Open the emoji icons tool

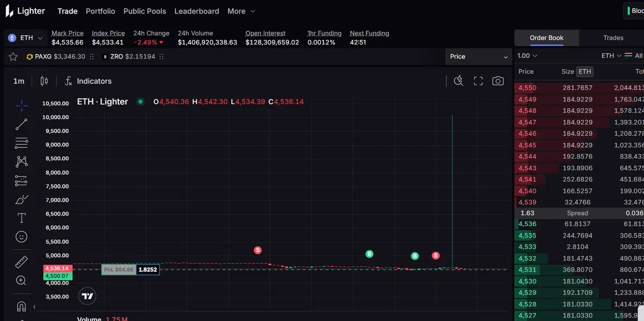[x=21, y=236]
